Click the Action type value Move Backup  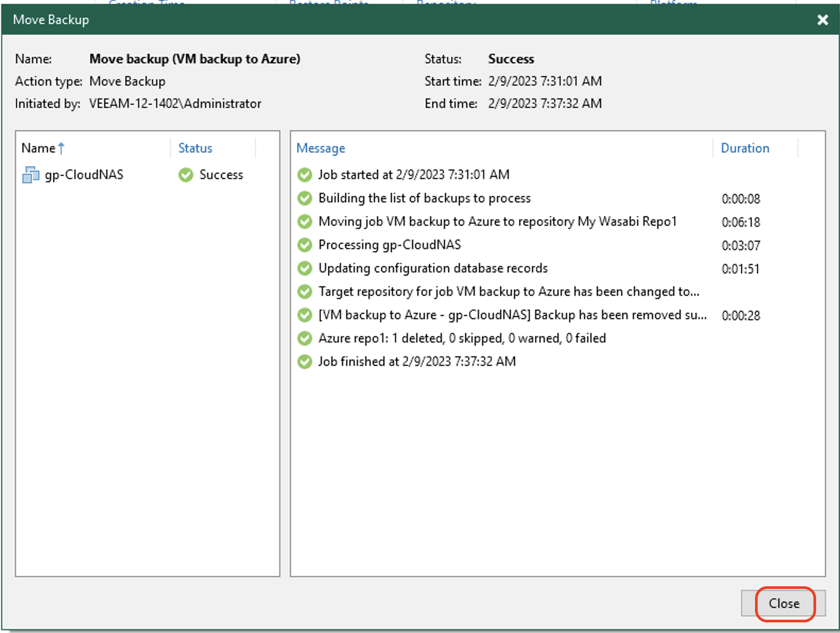(127, 81)
